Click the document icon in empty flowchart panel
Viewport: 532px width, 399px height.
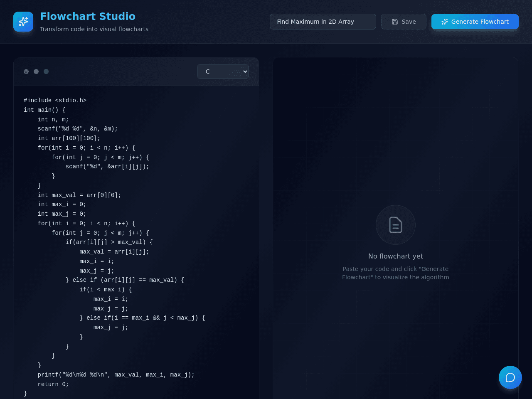point(396,225)
